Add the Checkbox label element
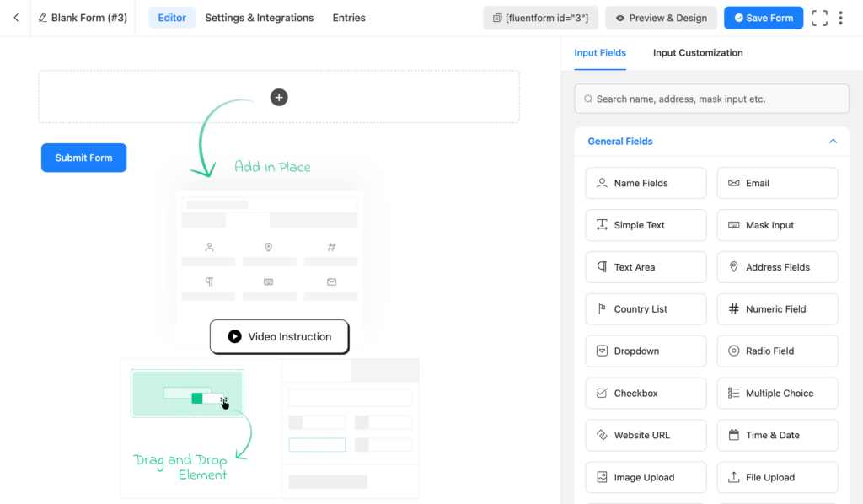 tap(636, 393)
